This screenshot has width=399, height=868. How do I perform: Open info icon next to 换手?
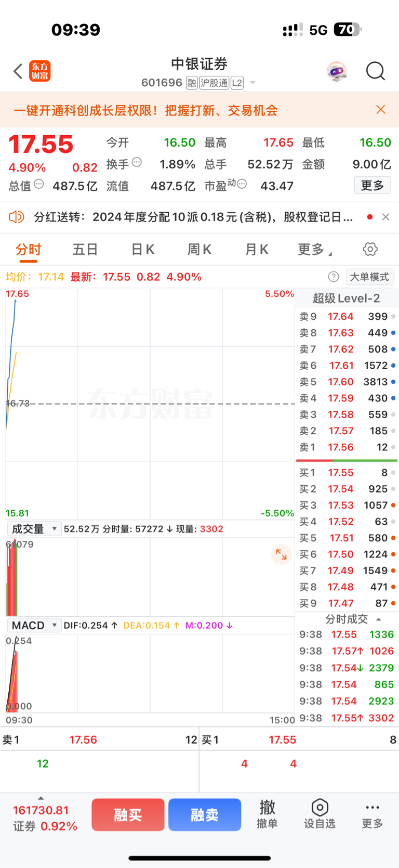pyautogui.click(x=137, y=162)
